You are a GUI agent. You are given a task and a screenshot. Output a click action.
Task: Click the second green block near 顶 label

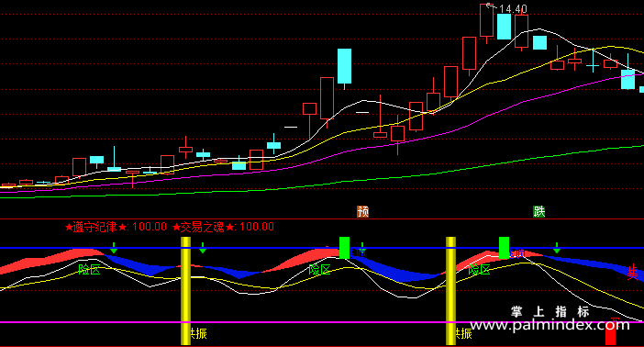(504, 248)
